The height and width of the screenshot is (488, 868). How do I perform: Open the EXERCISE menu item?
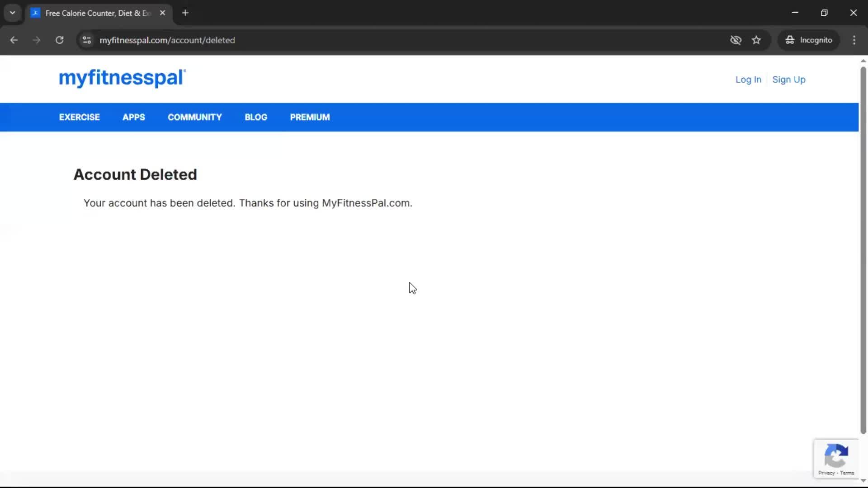tap(80, 117)
